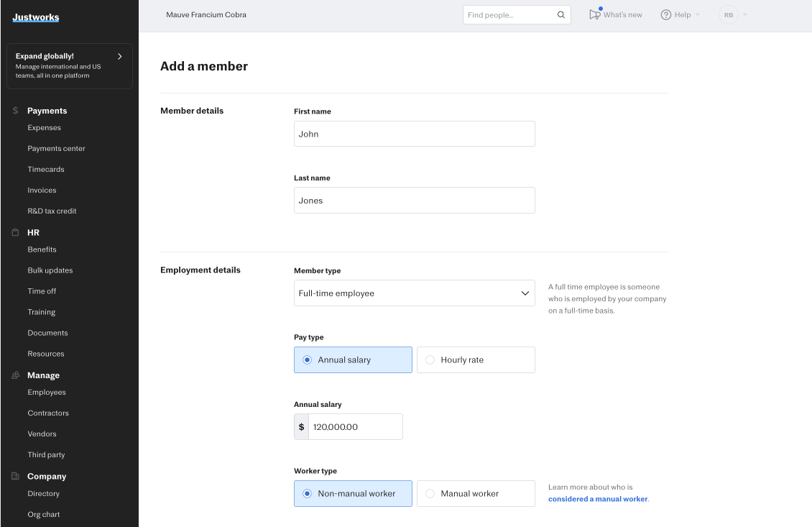The image size is (812, 527).
Task: Click the Payments dollar icon
Action: [x=16, y=111]
